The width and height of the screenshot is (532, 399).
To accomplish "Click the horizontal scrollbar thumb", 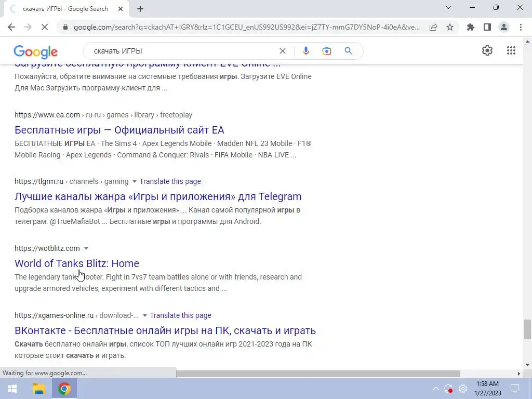I will click(318, 374).
